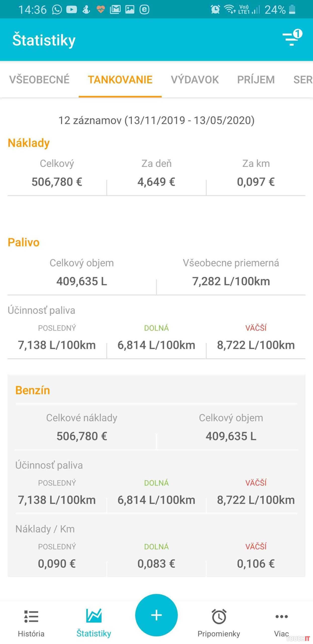Image resolution: width=313 pixels, height=644 pixels.
Task: Tap the Celkový cost 506,780 € value
Action: (x=57, y=182)
